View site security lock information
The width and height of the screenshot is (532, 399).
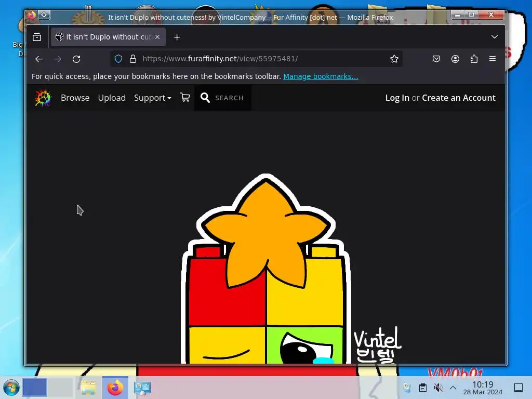pos(133,59)
